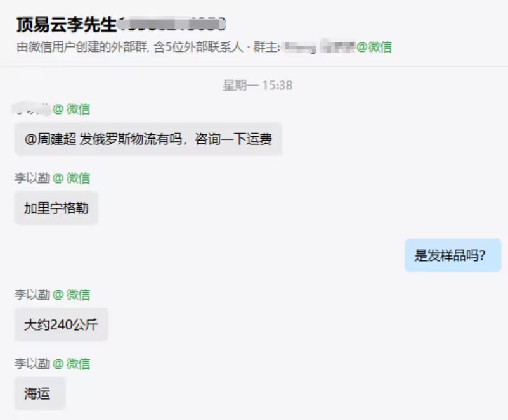Click the green @微信 tag beside group owner
The height and width of the screenshot is (420, 508).
374,48
